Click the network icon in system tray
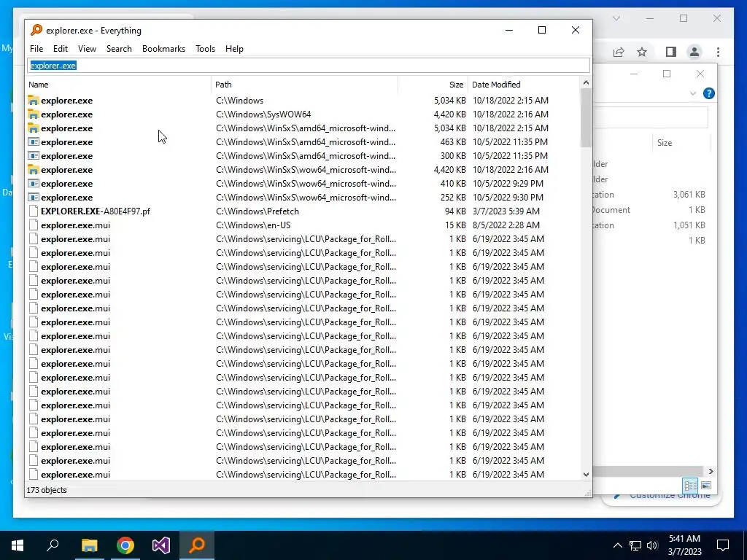This screenshot has height=560, width=747. pos(635,545)
